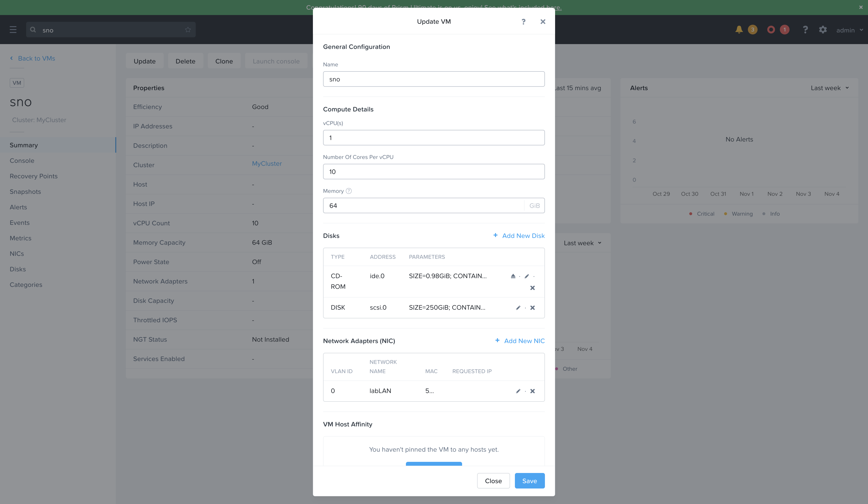Screen dimensions: 868x504
Task: Click Add New NIC link
Action: [x=520, y=341]
